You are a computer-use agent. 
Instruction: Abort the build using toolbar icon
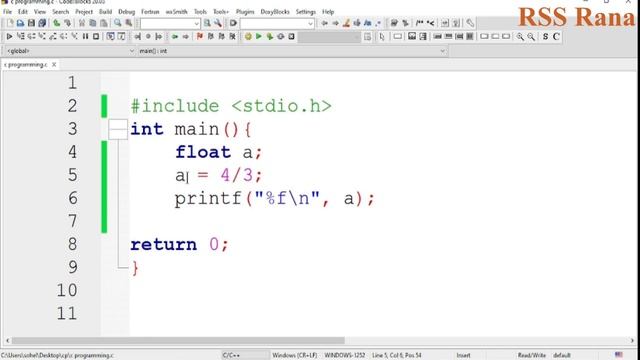coord(291,37)
